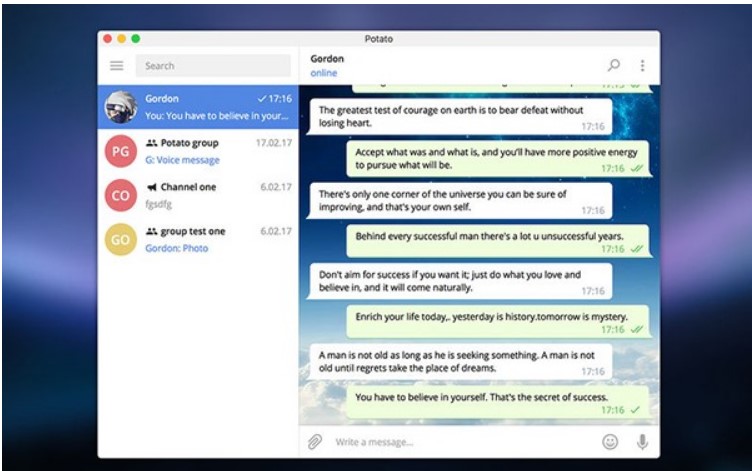
Task: Click the yellow minimize window button
Action: click(x=122, y=38)
